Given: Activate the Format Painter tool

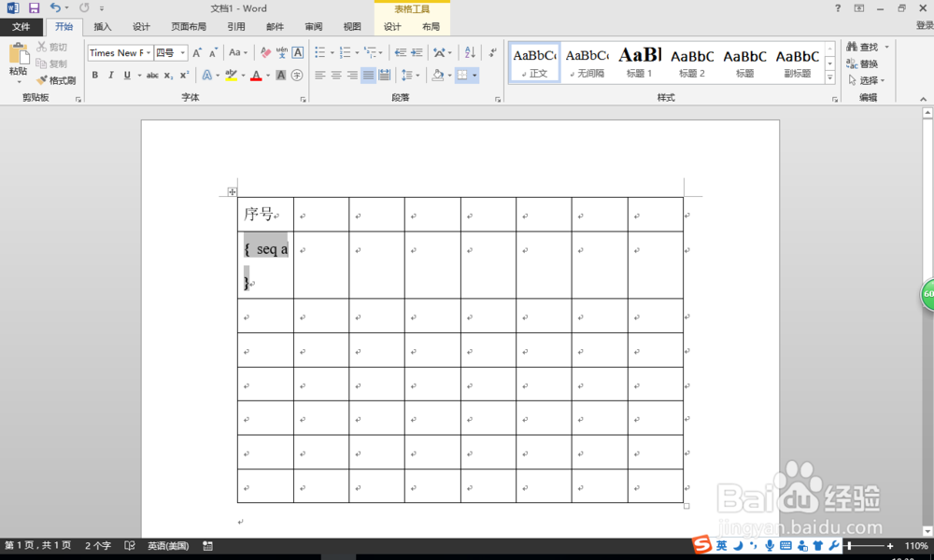Looking at the screenshot, I should [x=53, y=79].
